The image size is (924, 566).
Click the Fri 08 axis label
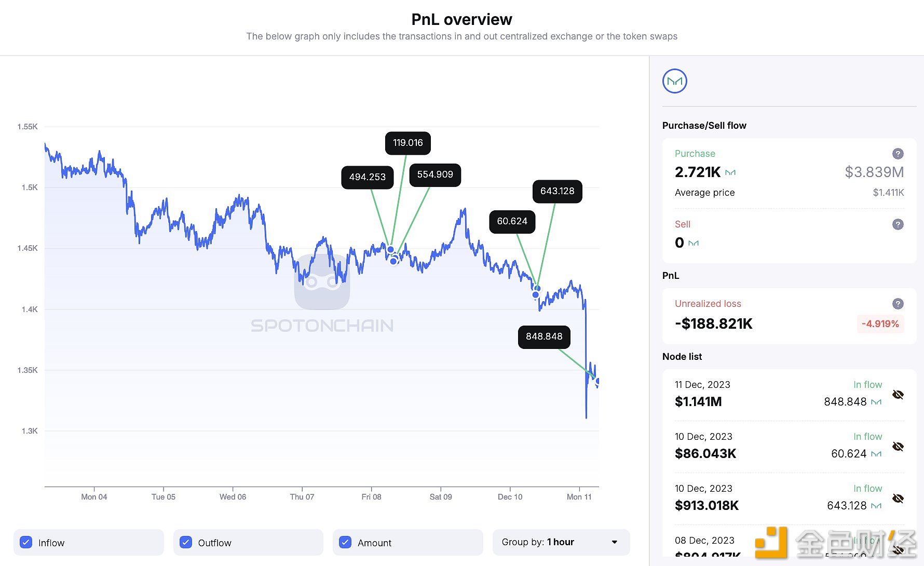tap(371, 497)
